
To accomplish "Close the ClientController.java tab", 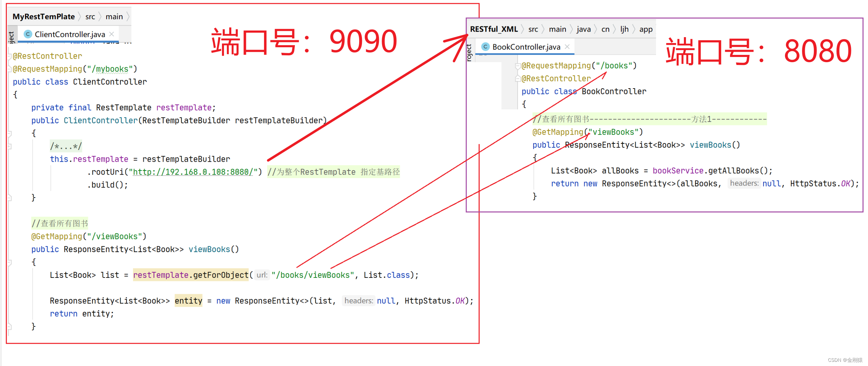I will (x=111, y=34).
